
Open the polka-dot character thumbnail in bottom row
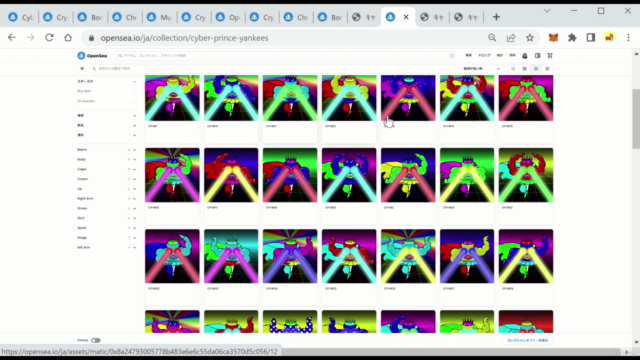tap(290, 322)
